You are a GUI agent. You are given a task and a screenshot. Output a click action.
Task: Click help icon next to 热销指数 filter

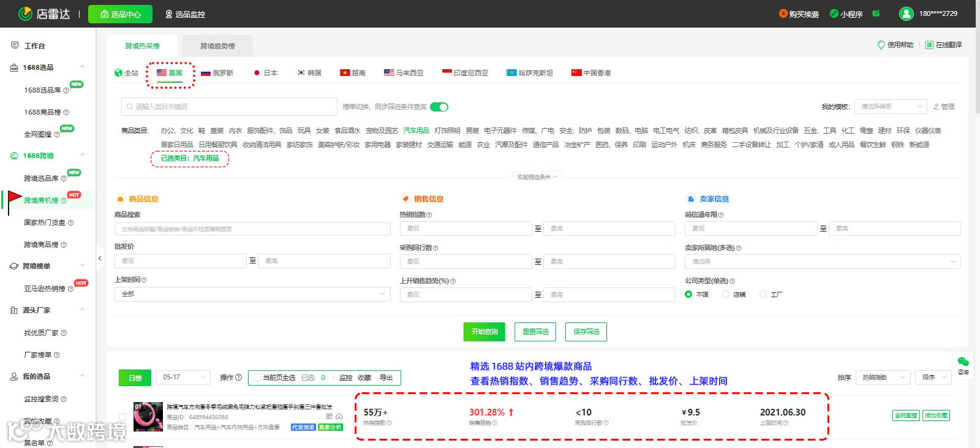(x=429, y=215)
